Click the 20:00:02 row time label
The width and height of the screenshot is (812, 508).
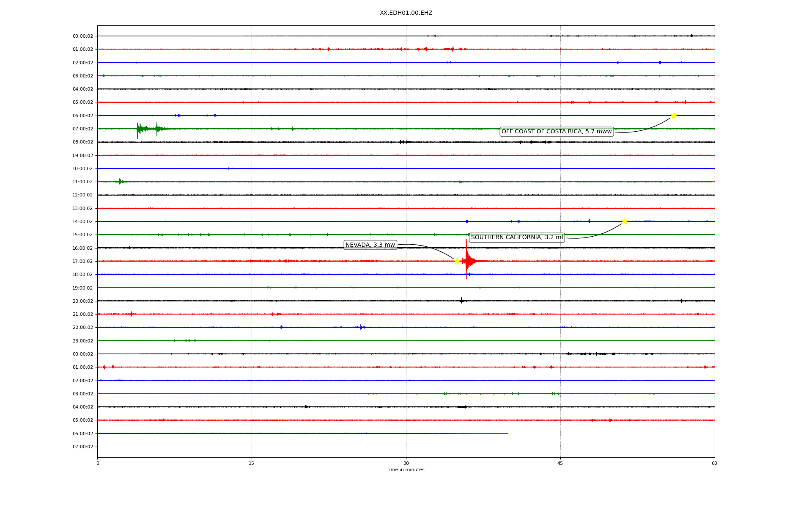coord(82,301)
